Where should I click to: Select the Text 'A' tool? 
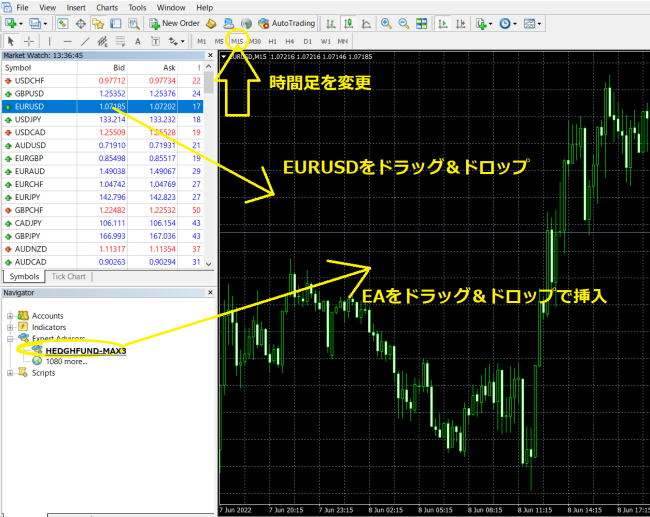(x=138, y=41)
